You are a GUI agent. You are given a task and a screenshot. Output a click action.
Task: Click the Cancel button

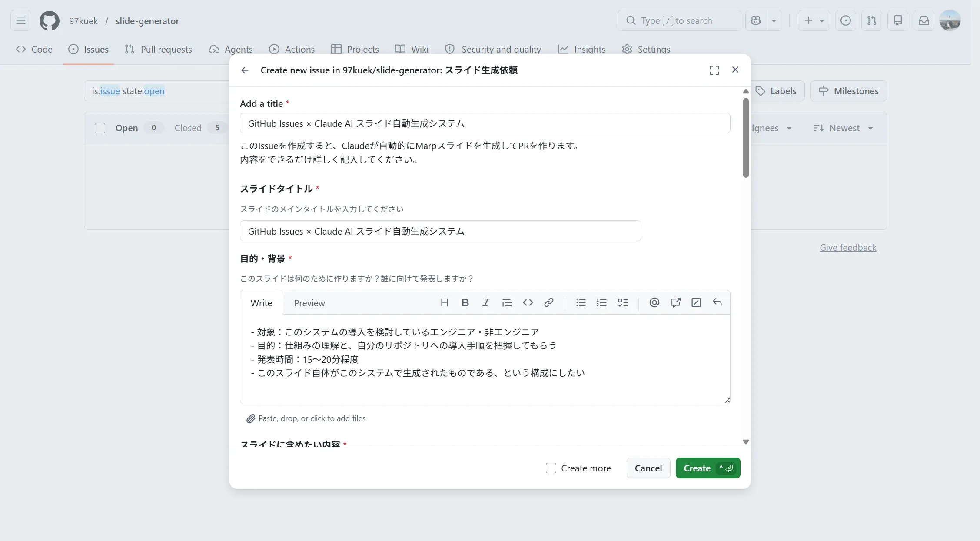pos(648,468)
